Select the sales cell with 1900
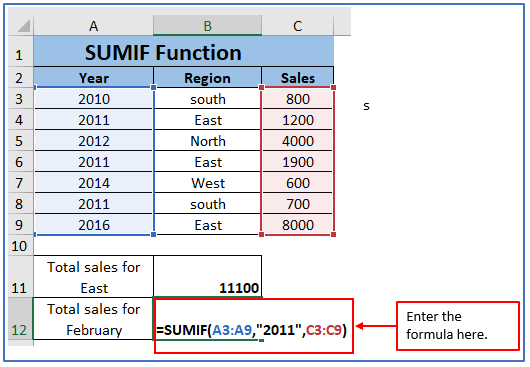530x367 pixels. (x=297, y=161)
